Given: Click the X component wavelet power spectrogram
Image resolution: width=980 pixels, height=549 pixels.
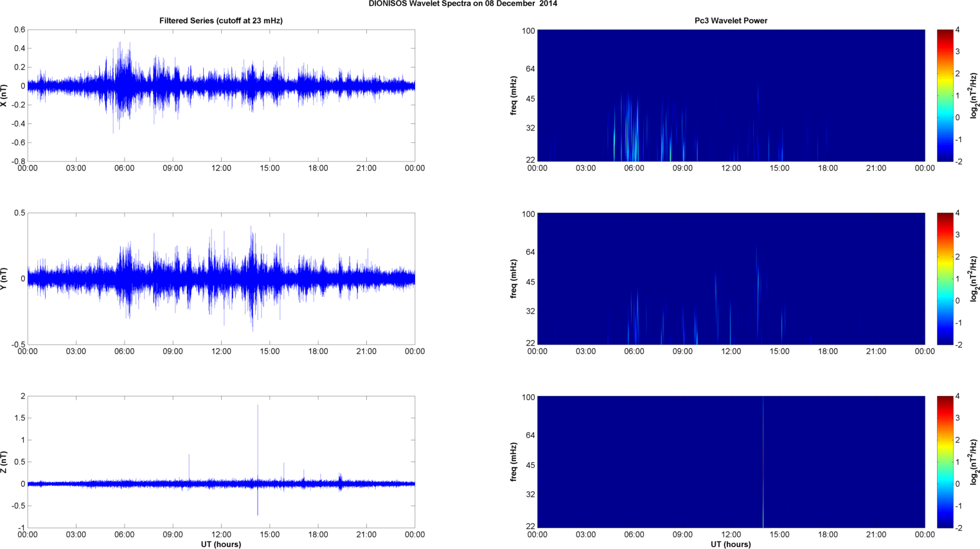Looking at the screenshot, I should [731, 95].
